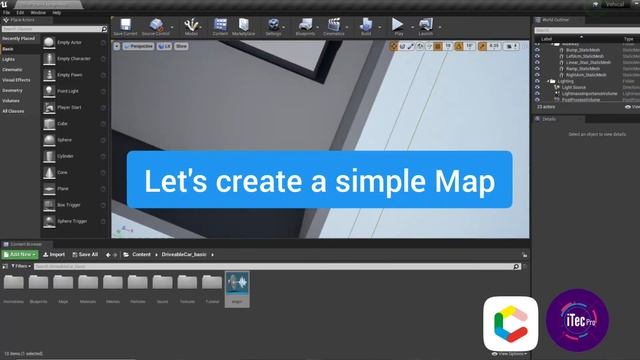Toggle visibility of Ramp_StaticMesh actor
Viewport: 640px width, 360px height.
point(537,69)
